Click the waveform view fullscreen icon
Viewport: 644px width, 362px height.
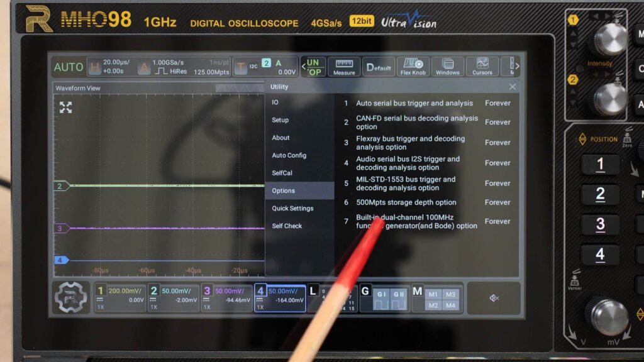[65, 107]
